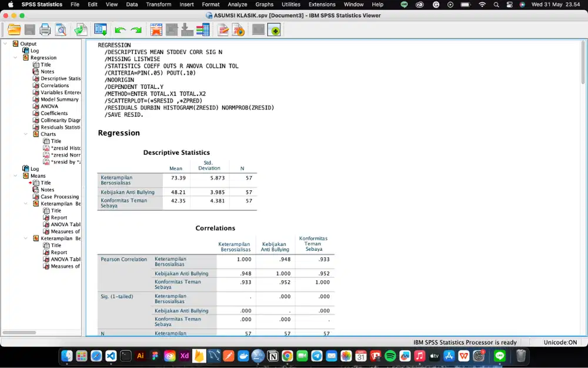Open Visual Studio Code from Dock
The image size is (588, 368).
pyautogui.click(x=111, y=356)
